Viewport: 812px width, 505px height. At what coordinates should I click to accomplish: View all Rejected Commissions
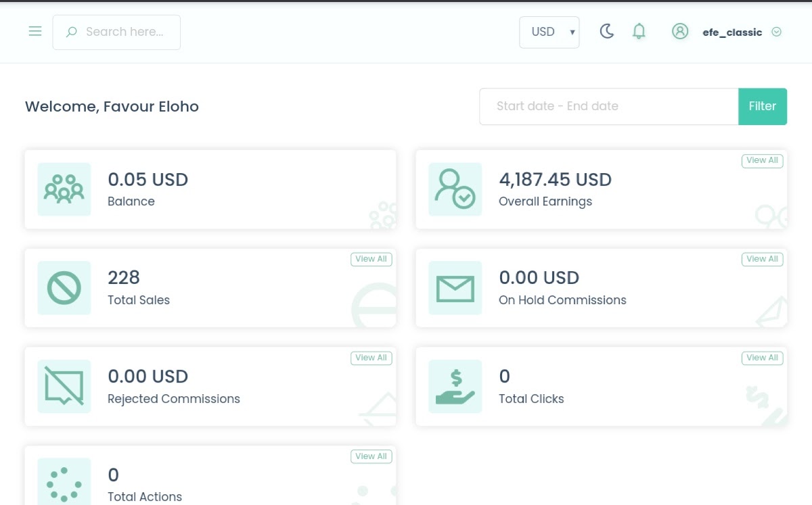[x=371, y=358]
